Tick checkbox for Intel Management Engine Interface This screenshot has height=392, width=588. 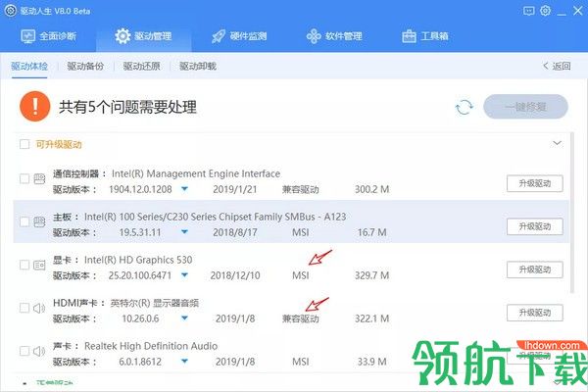(24, 178)
